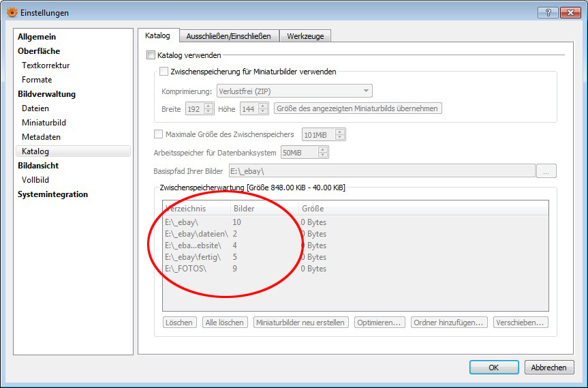Select the E:\_ebay\dateien\ row
The height and width of the screenshot is (388, 588).
pyautogui.click(x=356, y=234)
